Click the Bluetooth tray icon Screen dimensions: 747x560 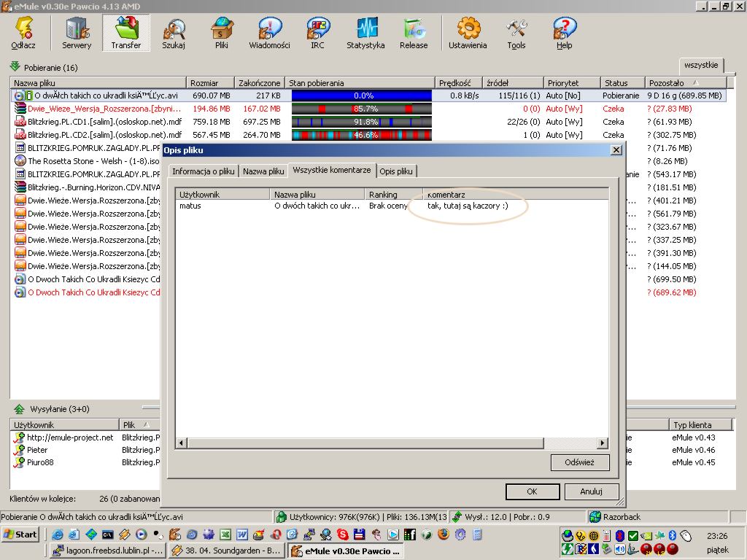672,535
